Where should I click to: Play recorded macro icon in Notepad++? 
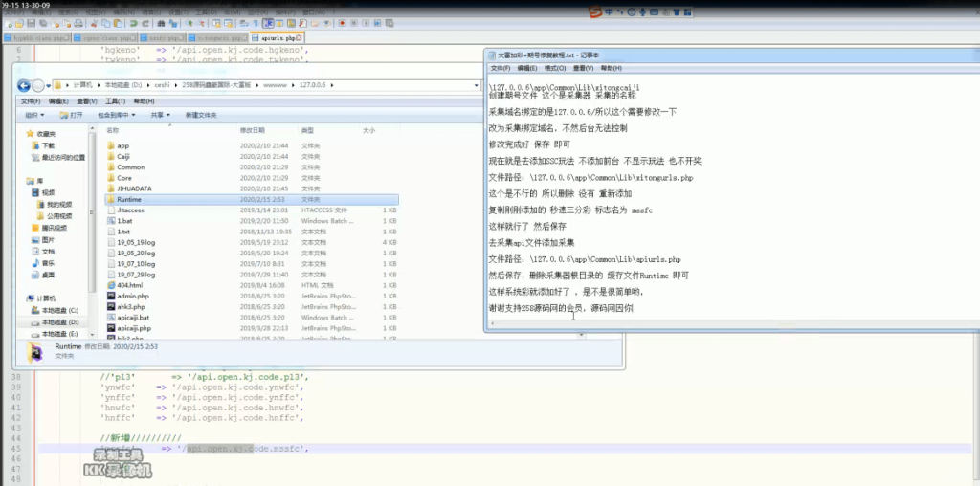coord(365,23)
